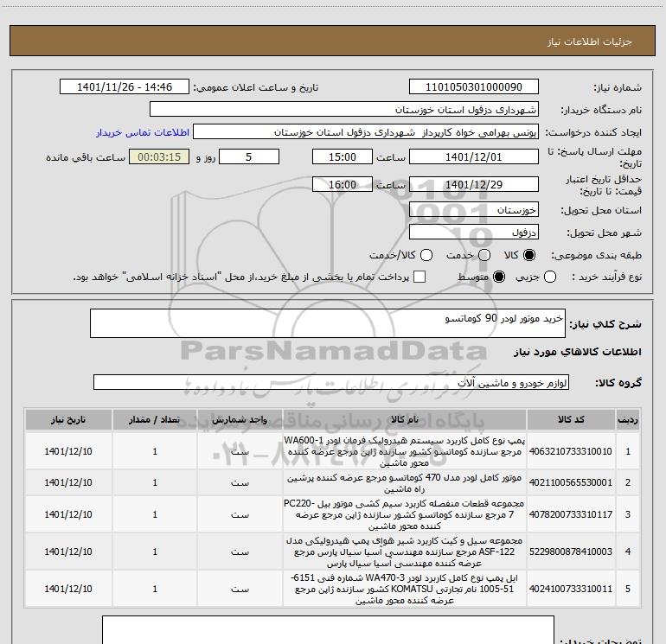The image size is (666, 644).
Task: Click the نام کالا column header
Action: point(405,419)
